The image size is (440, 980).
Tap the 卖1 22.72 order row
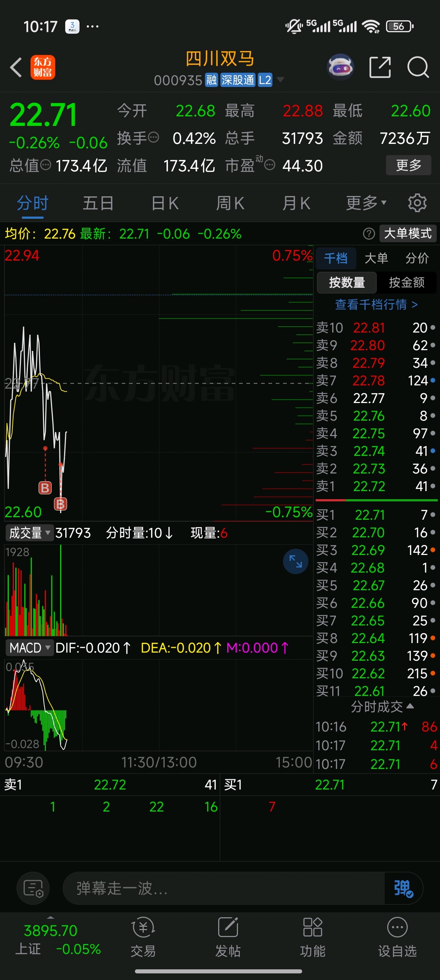coord(376,486)
